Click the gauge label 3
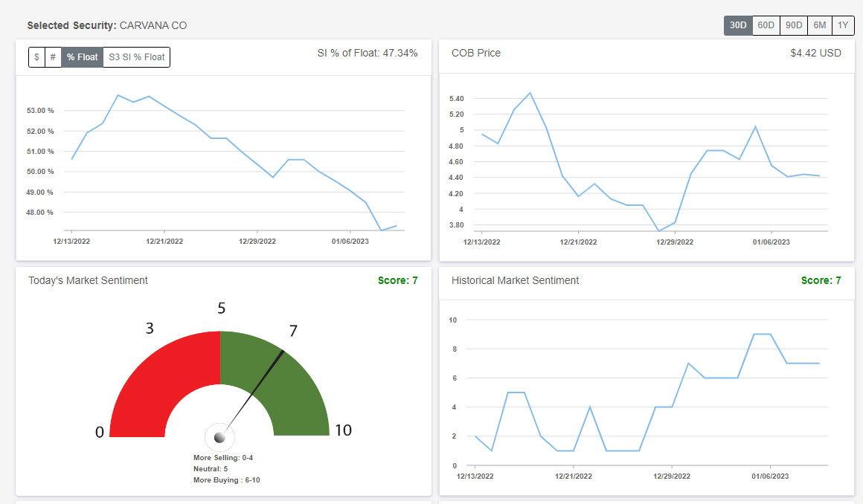Image resolution: width=863 pixels, height=504 pixels. coord(150,329)
